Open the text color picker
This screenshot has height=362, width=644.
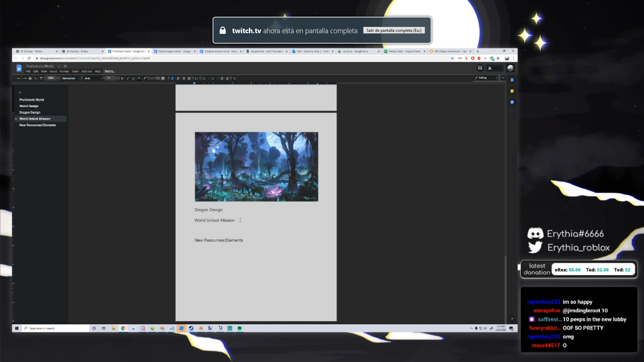(x=139, y=78)
